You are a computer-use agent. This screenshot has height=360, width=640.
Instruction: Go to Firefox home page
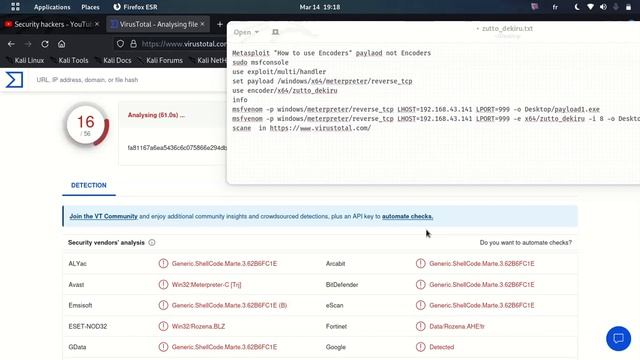[61, 44]
